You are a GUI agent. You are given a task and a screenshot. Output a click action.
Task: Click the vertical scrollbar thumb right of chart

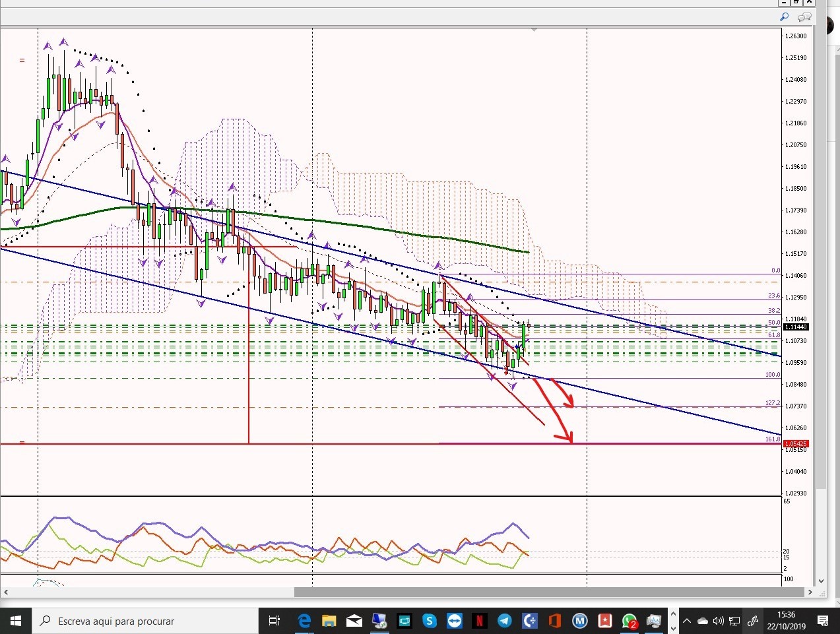(822, 257)
